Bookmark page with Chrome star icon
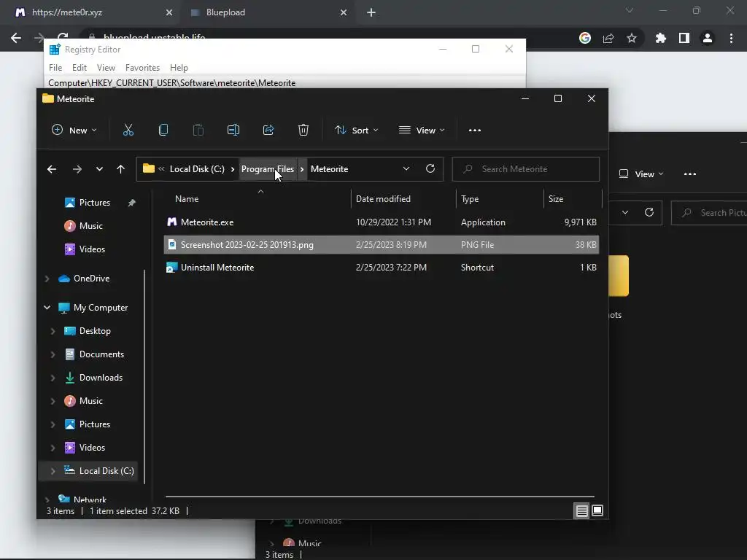This screenshot has height=560, width=747. coord(632,38)
